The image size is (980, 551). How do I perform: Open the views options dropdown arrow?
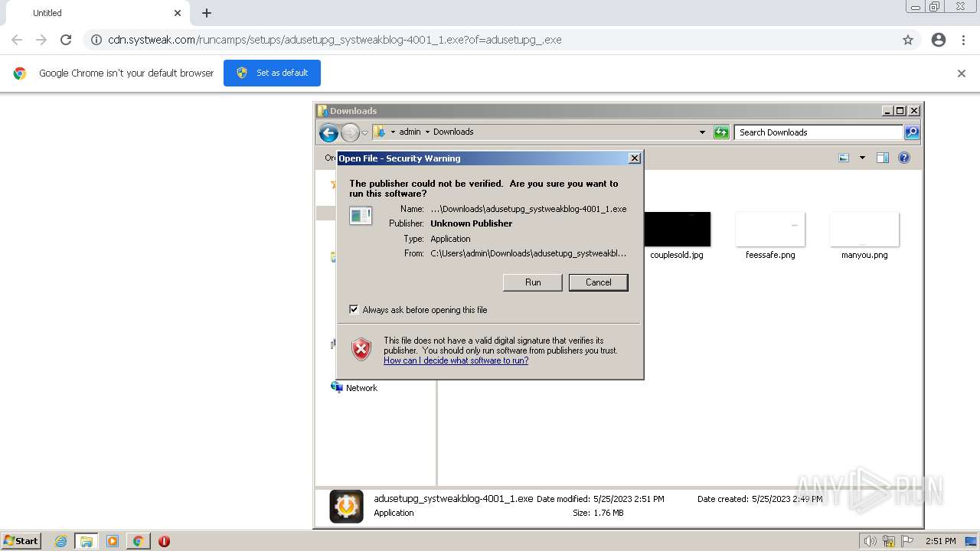[x=862, y=158]
